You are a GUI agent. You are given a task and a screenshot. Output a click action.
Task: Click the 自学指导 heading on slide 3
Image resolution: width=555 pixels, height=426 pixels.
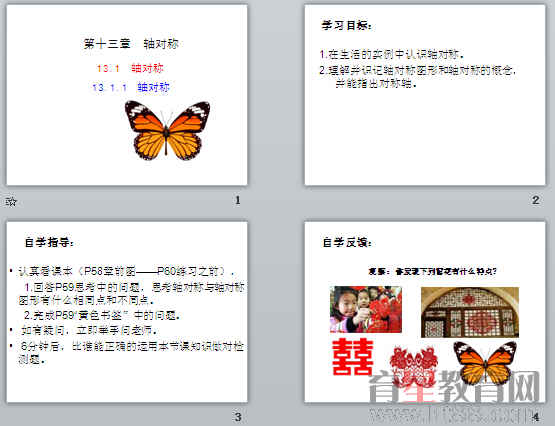pos(49,242)
